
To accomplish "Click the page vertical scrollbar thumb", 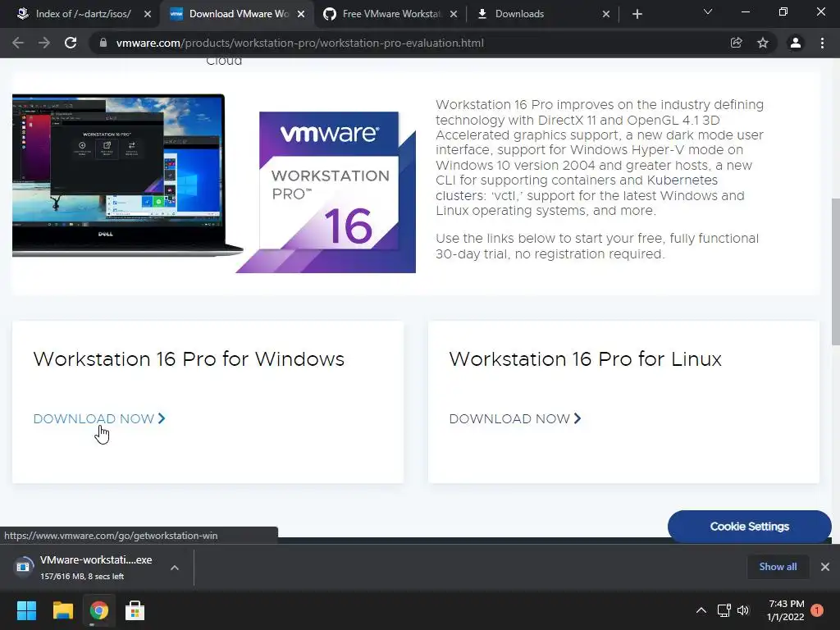I will point(835,272).
